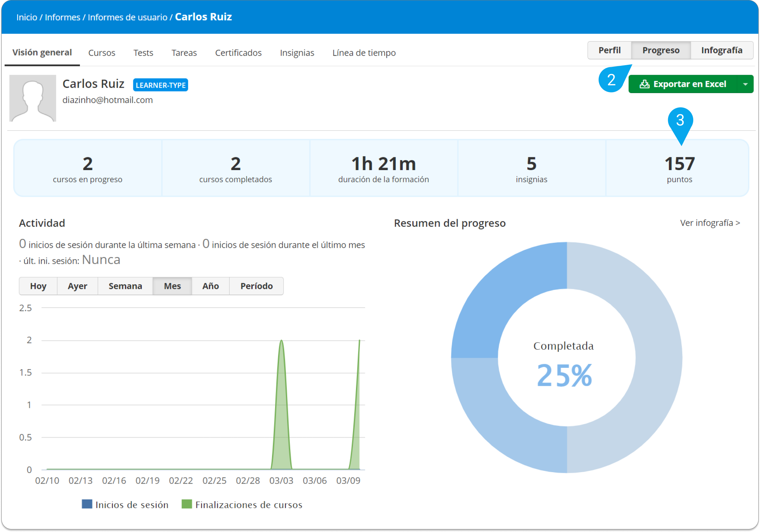The image size is (760, 532).
Task: Select the Progreso view button
Action: (661, 50)
